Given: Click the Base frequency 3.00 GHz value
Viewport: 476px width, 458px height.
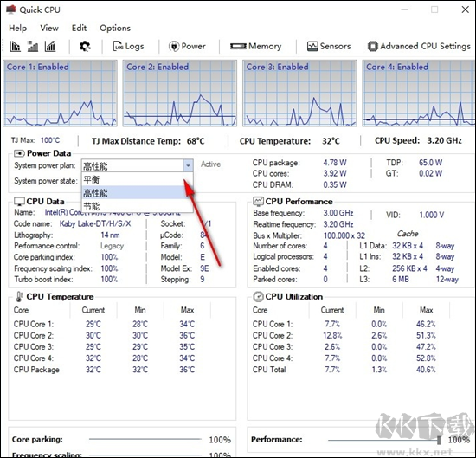Looking at the screenshot, I should coord(338,213).
